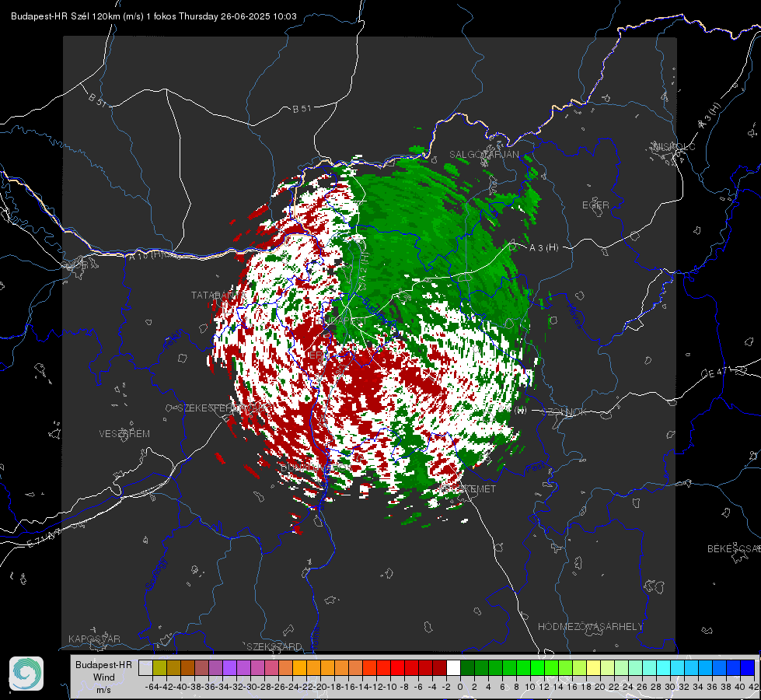This screenshot has height=700, width=761.
Task: Click the '-64' legend value
Action: [152, 687]
